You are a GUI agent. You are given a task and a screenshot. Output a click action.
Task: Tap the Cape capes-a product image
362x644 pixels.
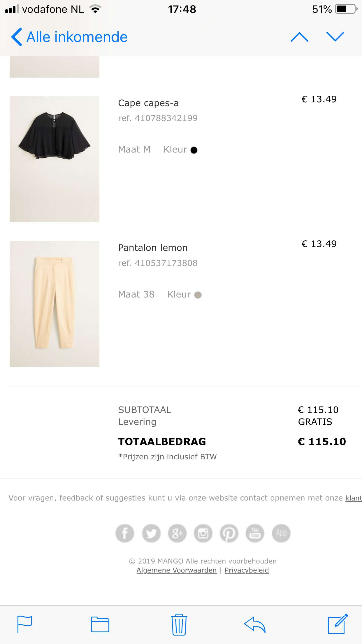[55, 159]
